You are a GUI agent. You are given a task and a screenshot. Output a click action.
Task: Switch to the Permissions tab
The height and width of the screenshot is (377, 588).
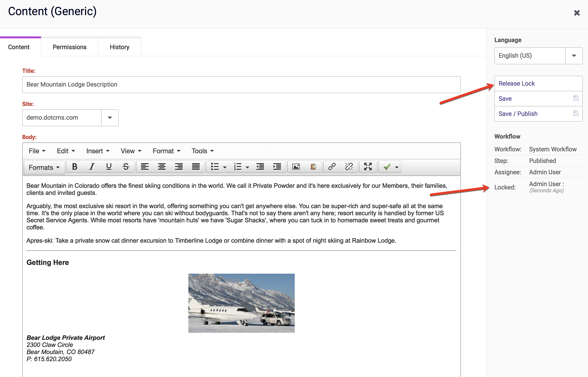click(x=69, y=47)
